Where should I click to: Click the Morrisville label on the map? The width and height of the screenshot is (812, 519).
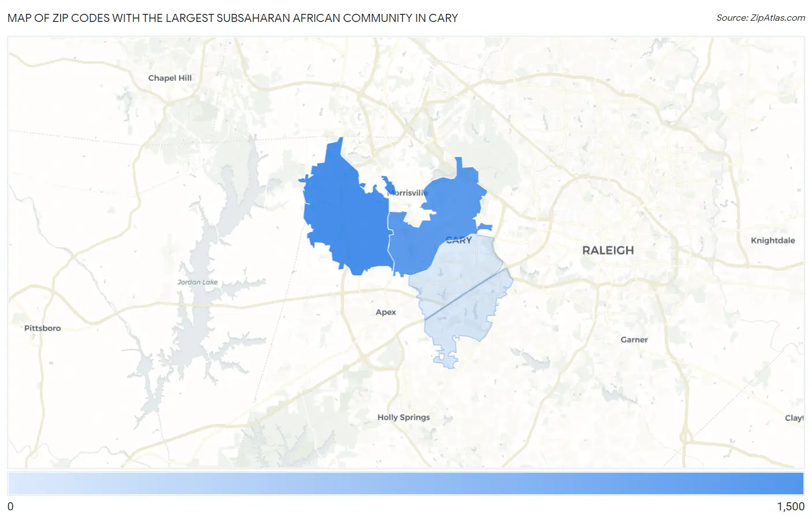pyautogui.click(x=408, y=193)
